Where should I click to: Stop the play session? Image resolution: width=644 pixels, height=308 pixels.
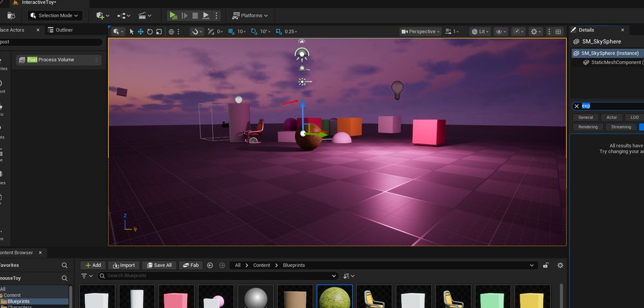tap(195, 15)
